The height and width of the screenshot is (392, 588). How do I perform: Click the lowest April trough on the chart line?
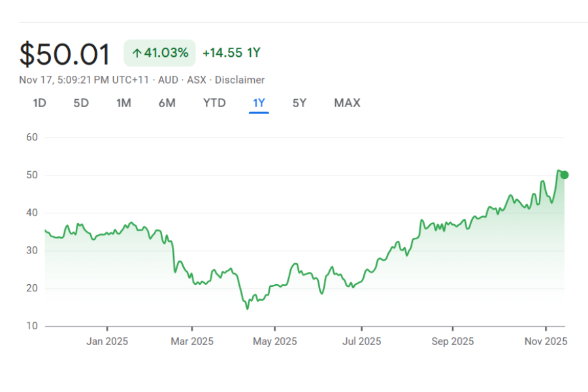coord(247,308)
